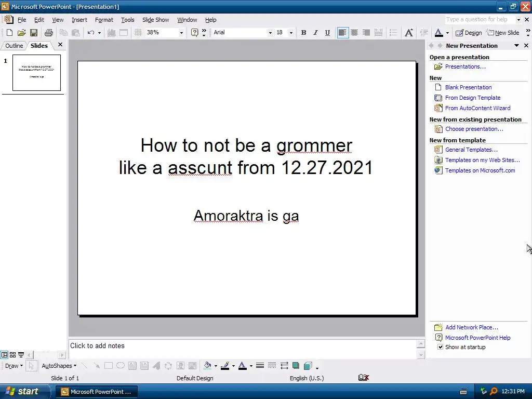This screenshot has height=399, width=532.
Task: Click the Shadow Style icon
Action: click(x=296, y=365)
